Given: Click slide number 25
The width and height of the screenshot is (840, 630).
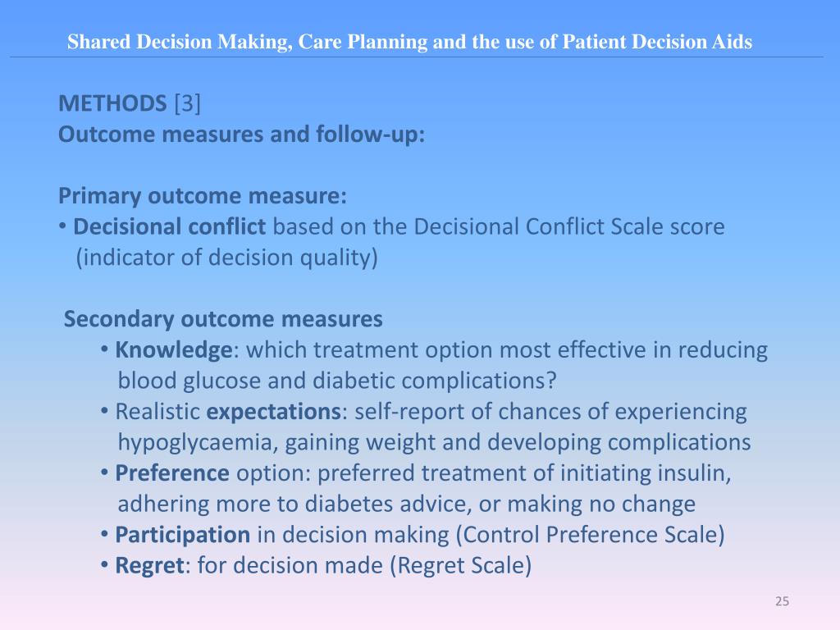Looking at the screenshot, I should [782, 601].
